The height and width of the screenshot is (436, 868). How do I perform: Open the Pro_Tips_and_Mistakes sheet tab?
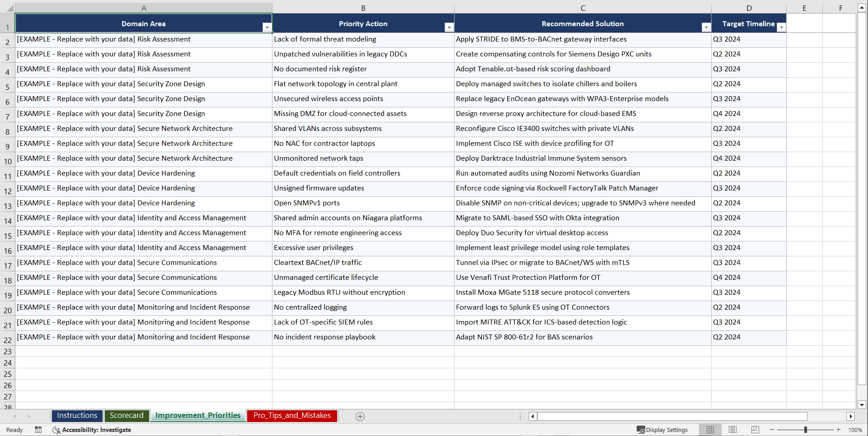[292, 416]
